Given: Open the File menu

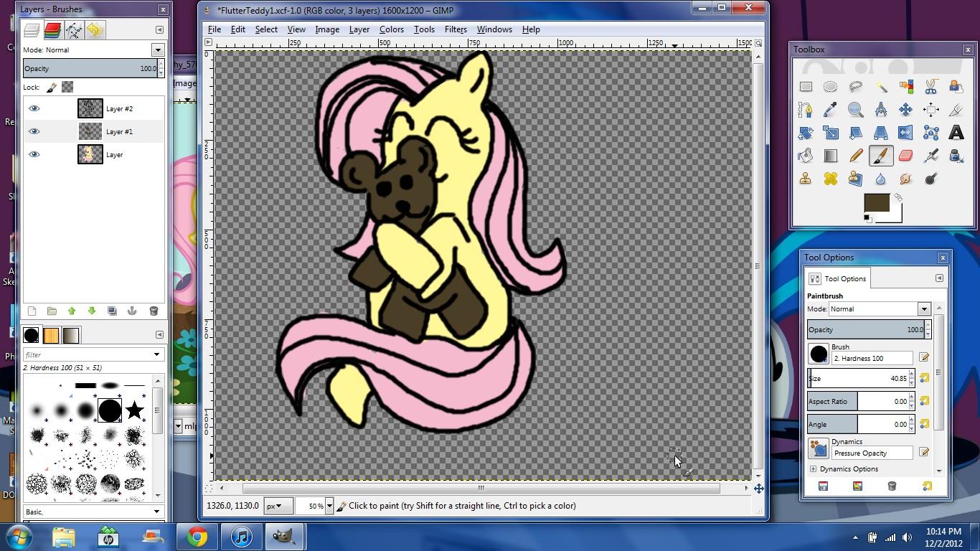Looking at the screenshot, I should [x=215, y=29].
